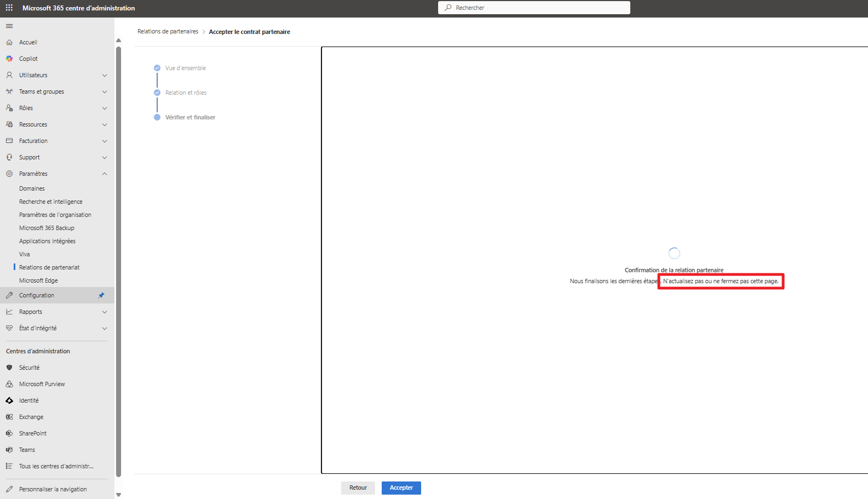Click the Copilot icon in sidebar

coord(9,59)
